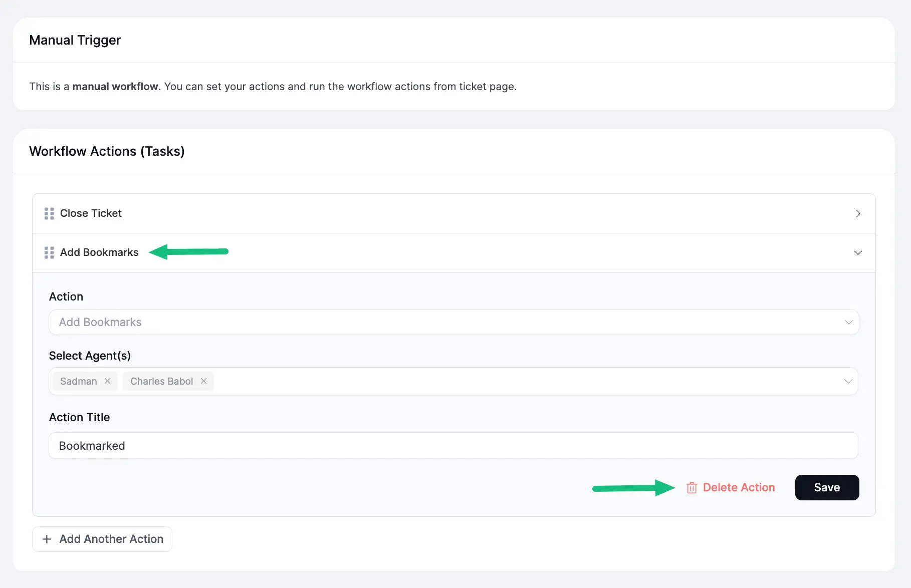This screenshot has width=911, height=588.
Task: Remove Sadman from selected agents
Action: coord(107,381)
